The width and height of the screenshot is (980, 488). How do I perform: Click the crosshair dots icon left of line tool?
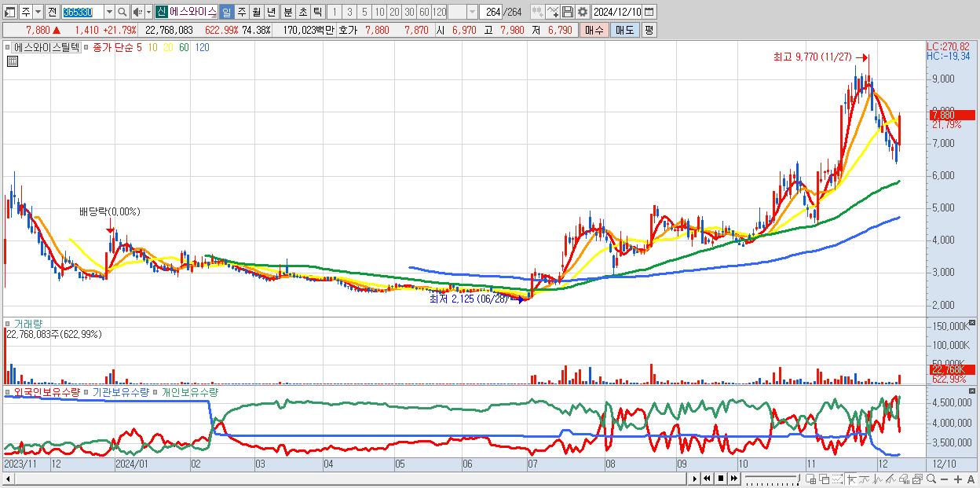(x=538, y=12)
